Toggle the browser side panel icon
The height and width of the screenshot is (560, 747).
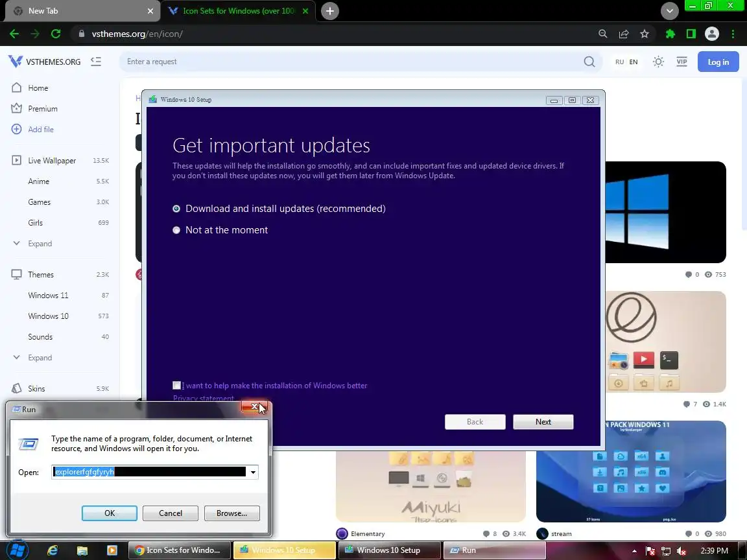click(x=691, y=34)
